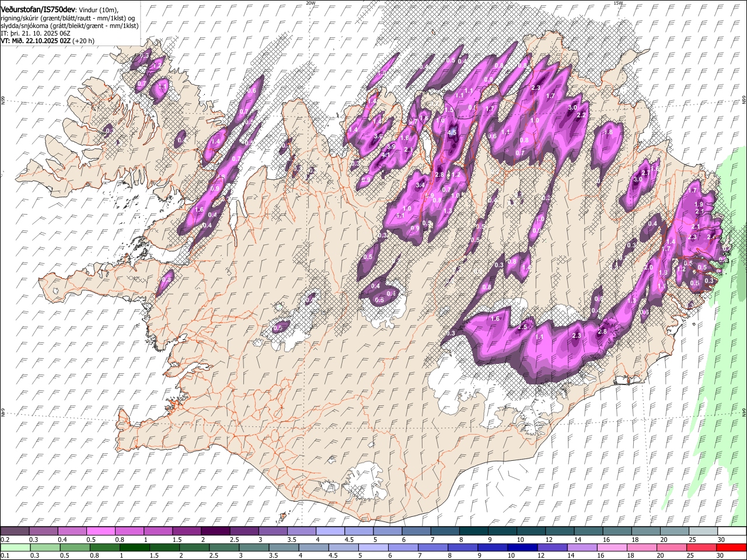Screen dimensions: 747x560
Task: Select the VT valid time line in header
Action: [x=47, y=41]
